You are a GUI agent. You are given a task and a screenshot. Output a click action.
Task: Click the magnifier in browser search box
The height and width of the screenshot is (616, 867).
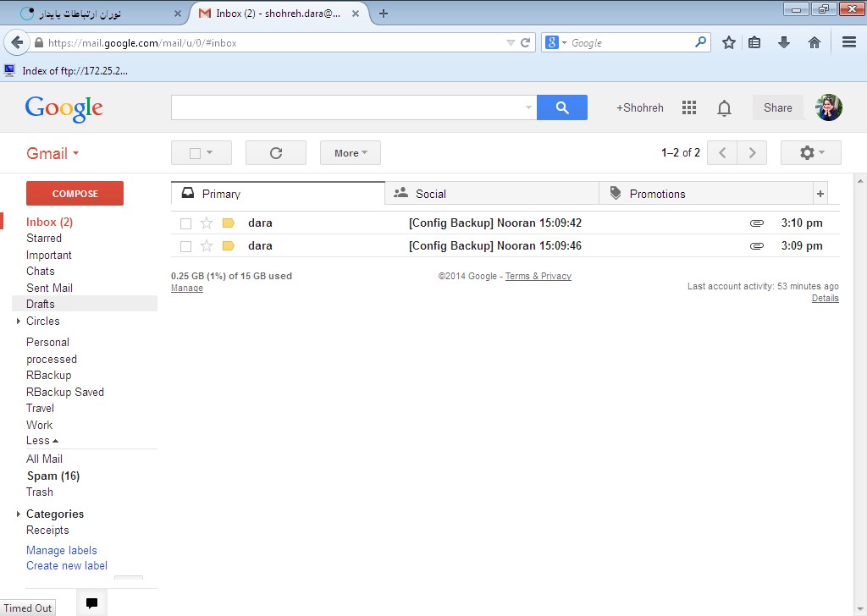click(700, 41)
